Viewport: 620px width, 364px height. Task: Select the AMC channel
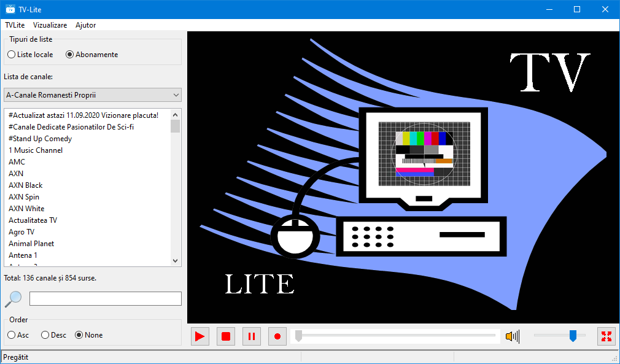click(x=87, y=162)
